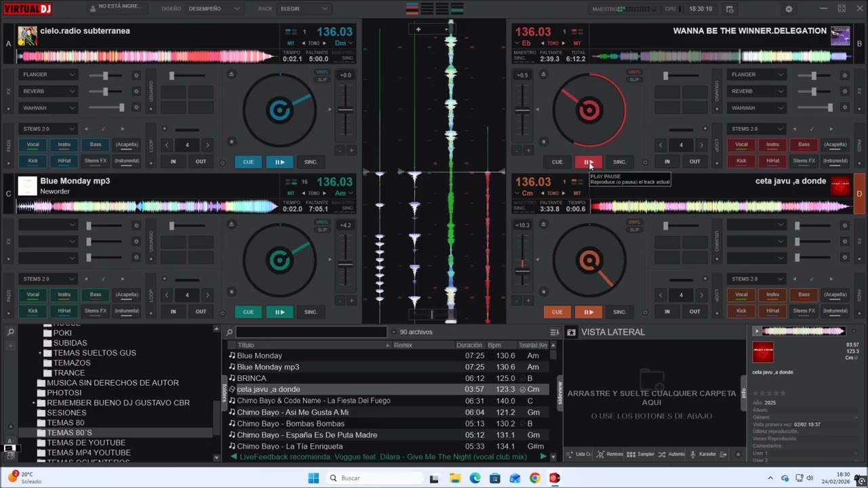
Task: Toggle master tempo MT on deck A
Action: 291,43
